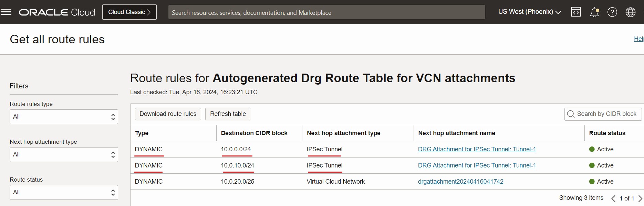Screen dimensions: 644x206
Task: Click Download route rules button
Action: (x=168, y=114)
